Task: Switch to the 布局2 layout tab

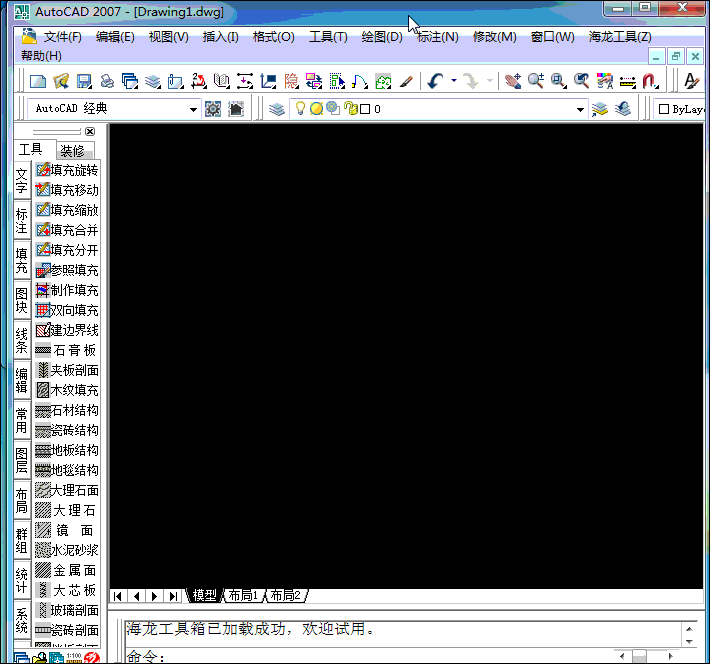Action: point(285,595)
